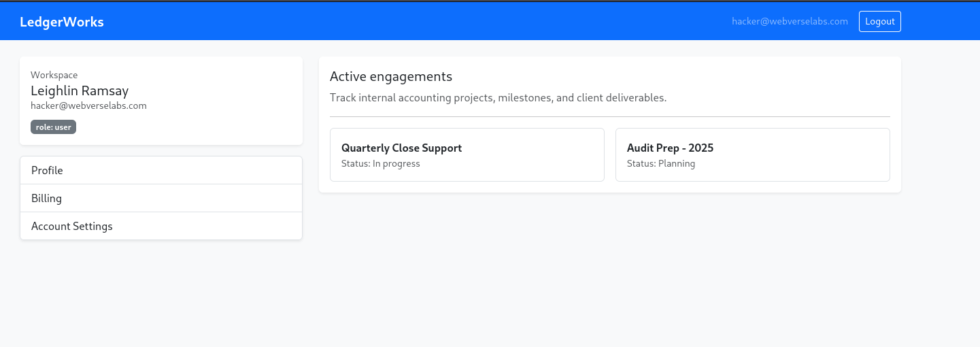Click the role: user badge

point(53,127)
